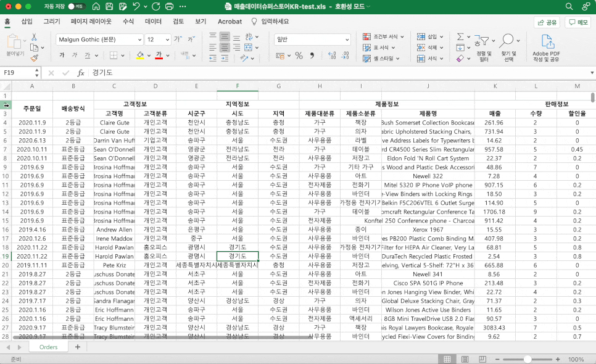Click the 메모 comments button

coord(578,22)
